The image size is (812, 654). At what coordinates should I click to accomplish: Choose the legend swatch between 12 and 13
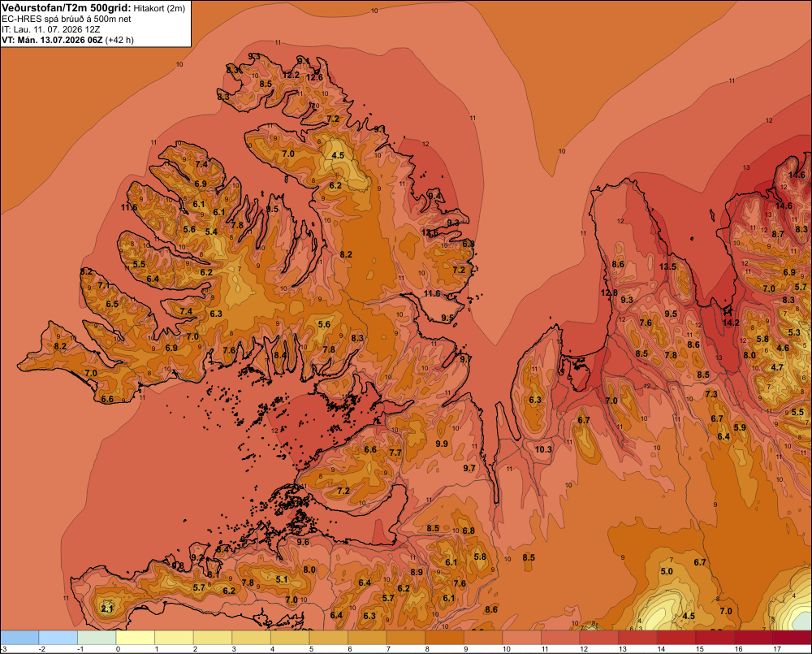[x=599, y=637]
